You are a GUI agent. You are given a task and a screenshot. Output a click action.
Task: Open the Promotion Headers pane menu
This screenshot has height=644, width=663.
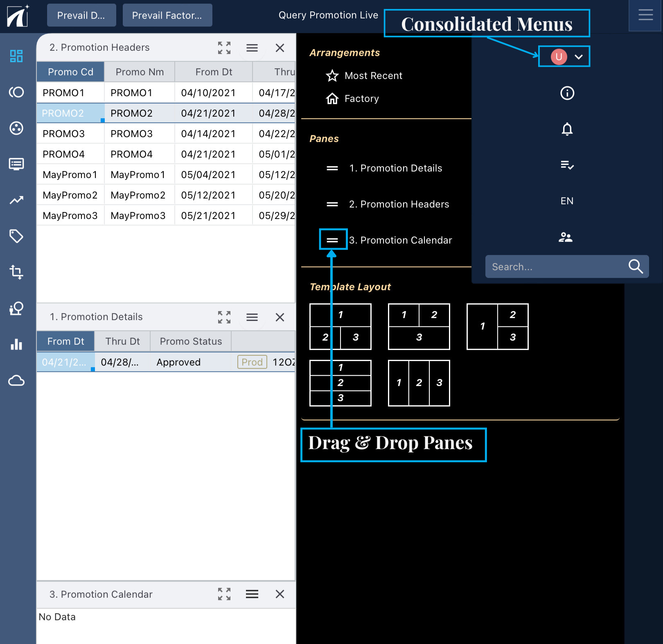[x=252, y=47]
